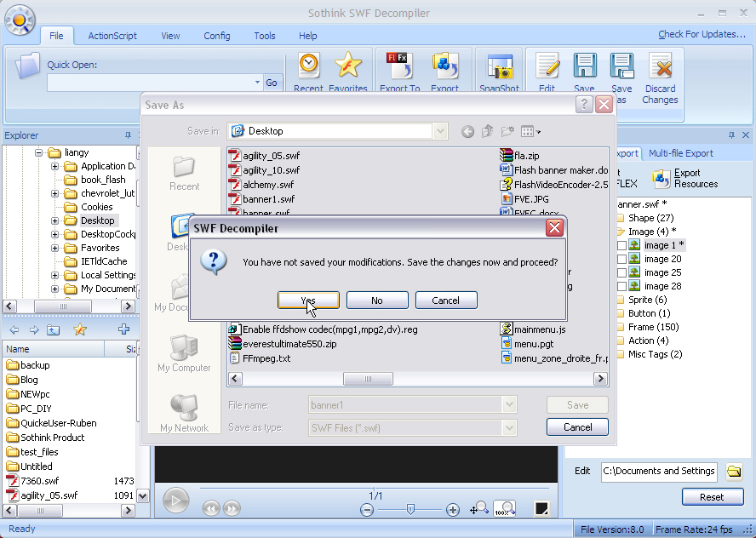Open the Save in location dropdown
Image resolution: width=756 pixels, height=538 pixels.
pyautogui.click(x=440, y=131)
